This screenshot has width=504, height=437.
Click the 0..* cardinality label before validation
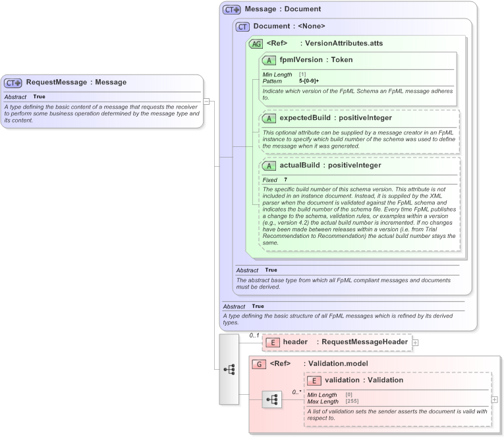(296, 392)
